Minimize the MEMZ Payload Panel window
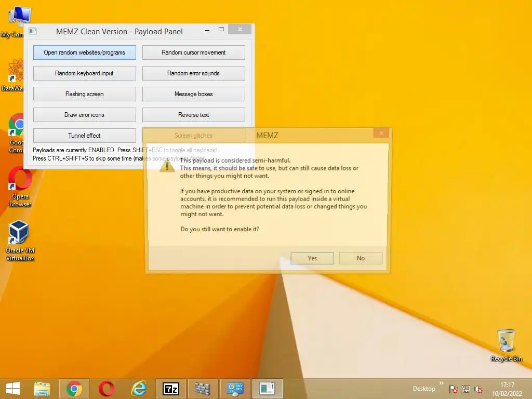This screenshot has width=532, height=399. click(207, 31)
